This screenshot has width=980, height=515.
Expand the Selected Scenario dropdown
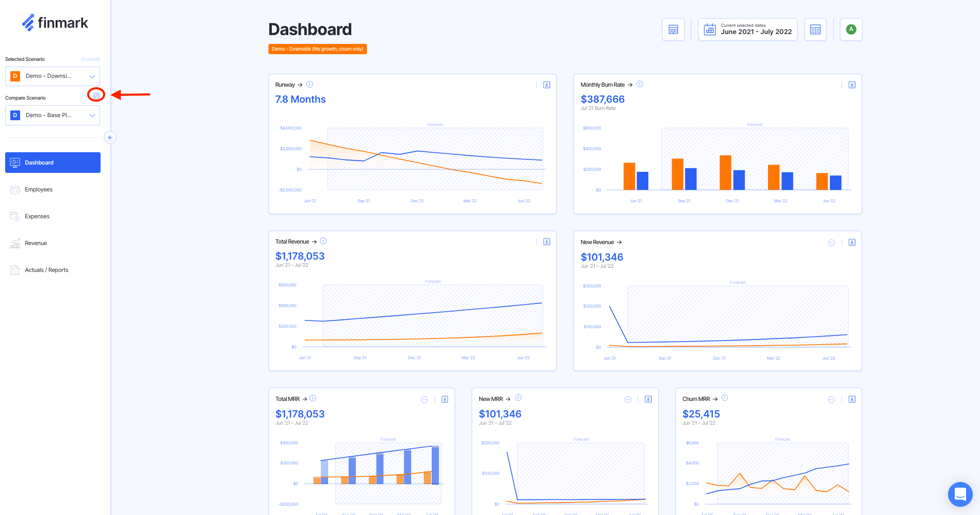(x=53, y=76)
